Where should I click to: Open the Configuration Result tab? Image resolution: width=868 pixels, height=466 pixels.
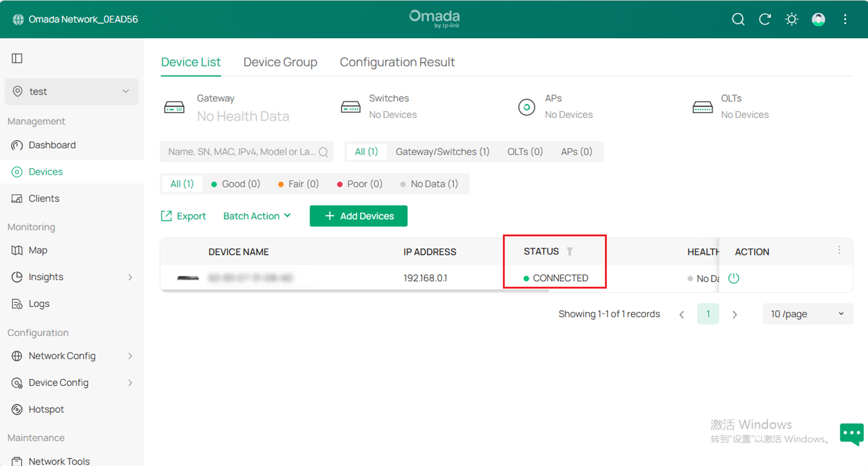point(397,62)
